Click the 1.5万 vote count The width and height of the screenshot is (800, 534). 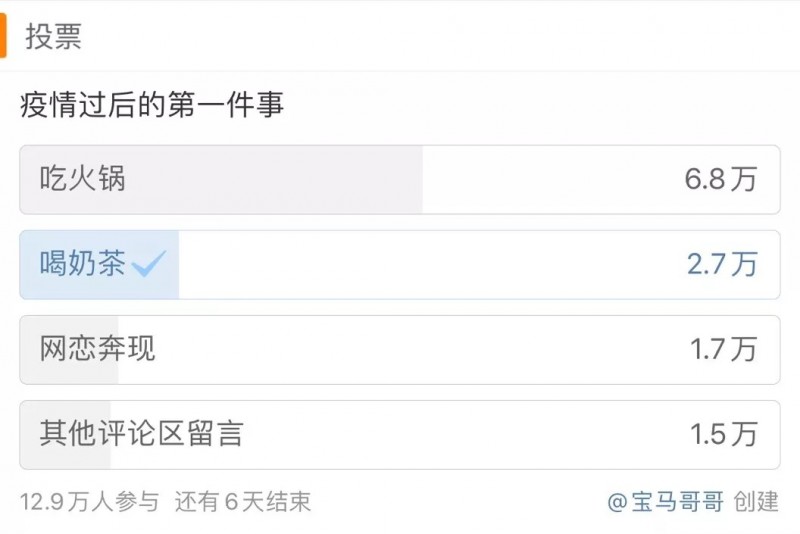point(723,434)
